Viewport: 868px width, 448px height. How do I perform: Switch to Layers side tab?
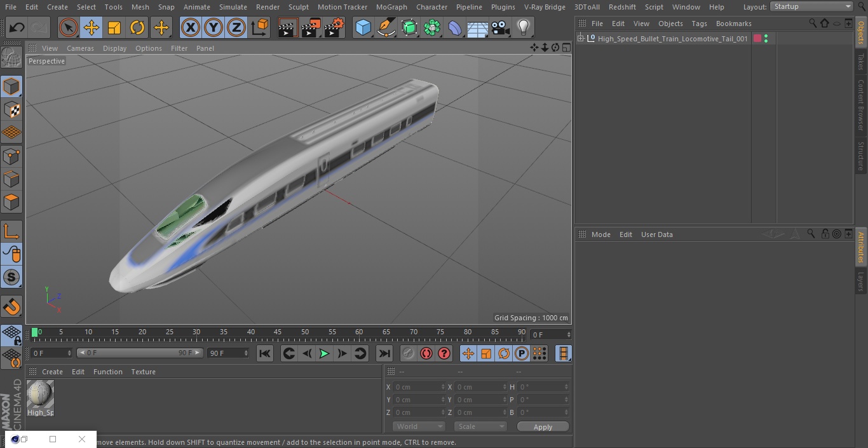(861, 281)
